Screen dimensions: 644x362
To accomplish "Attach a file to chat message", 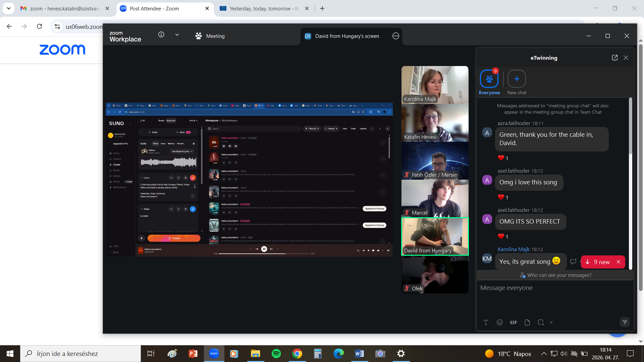I will 527,322.
